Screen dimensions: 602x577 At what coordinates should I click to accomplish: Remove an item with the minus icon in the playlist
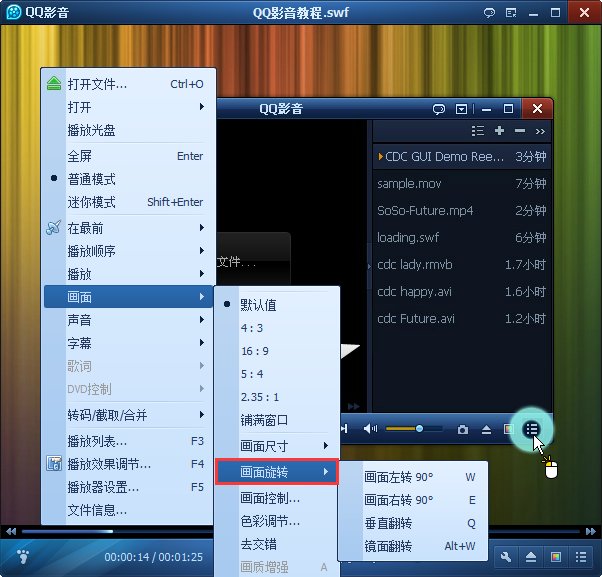520,131
